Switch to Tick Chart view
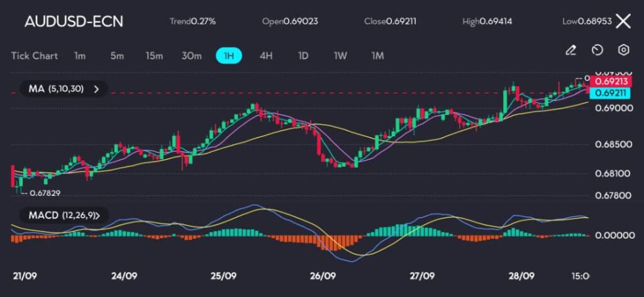This screenshot has width=644, height=297. click(x=35, y=56)
